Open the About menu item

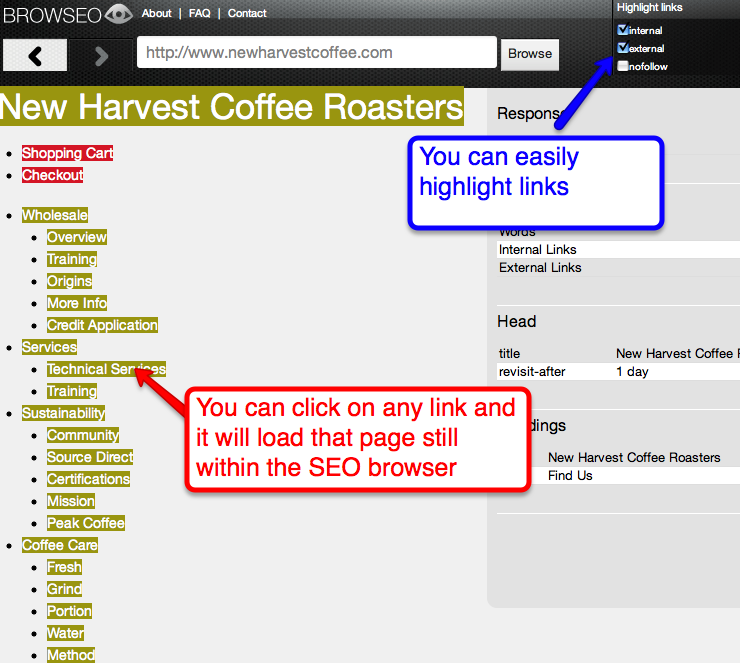pos(156,13)
